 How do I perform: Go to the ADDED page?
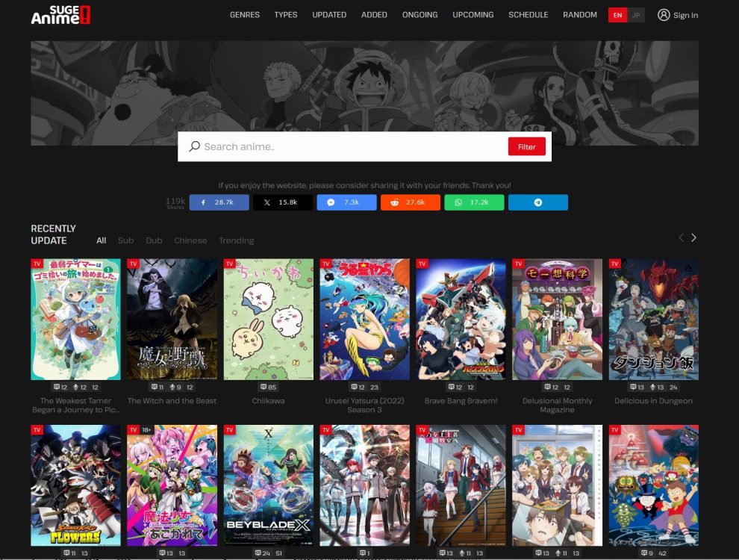click(x=374, y=15)
